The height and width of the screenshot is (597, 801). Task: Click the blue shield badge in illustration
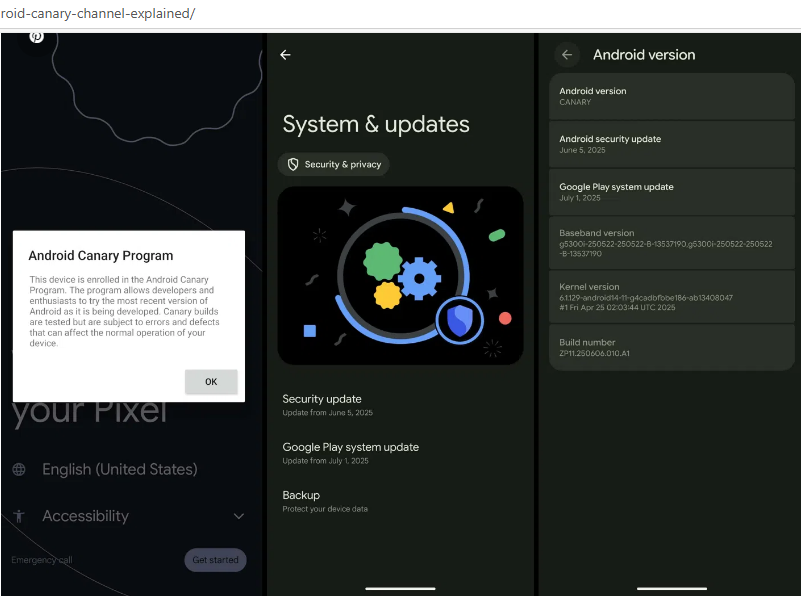click(x=459, y=320)
